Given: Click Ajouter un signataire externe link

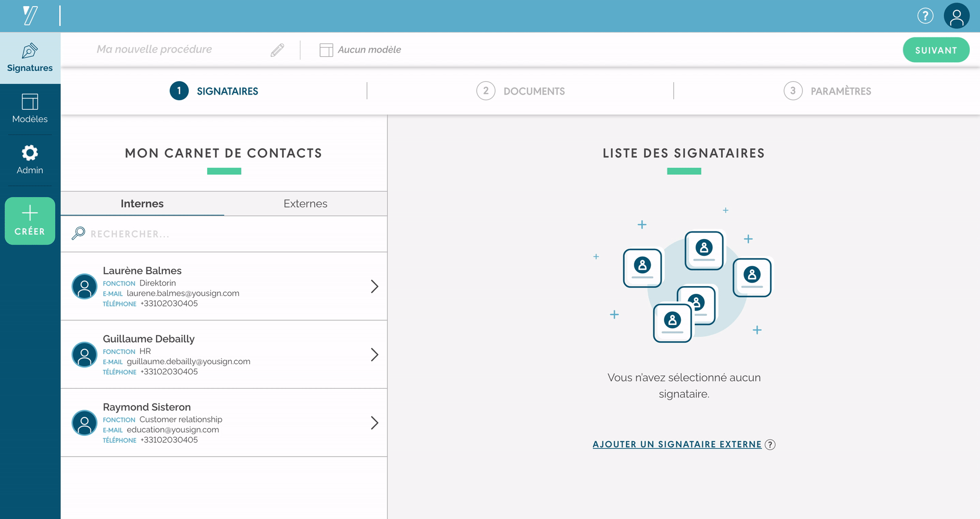Looking at the screenshot, I should pyautogui.click(x=677, y=444).
